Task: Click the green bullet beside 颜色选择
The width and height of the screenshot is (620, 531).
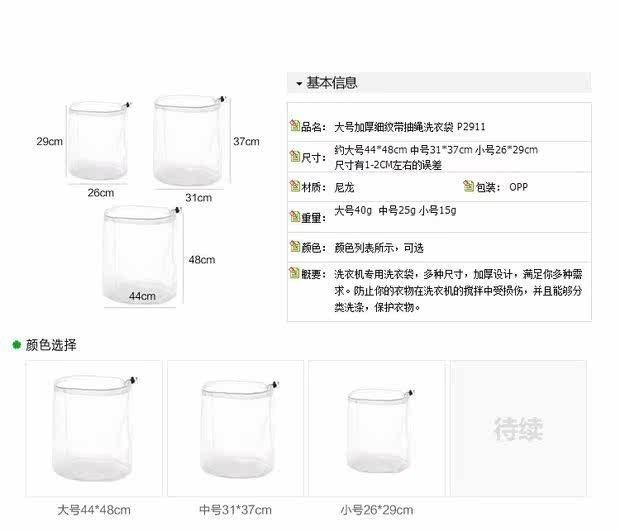Action: 17,345
